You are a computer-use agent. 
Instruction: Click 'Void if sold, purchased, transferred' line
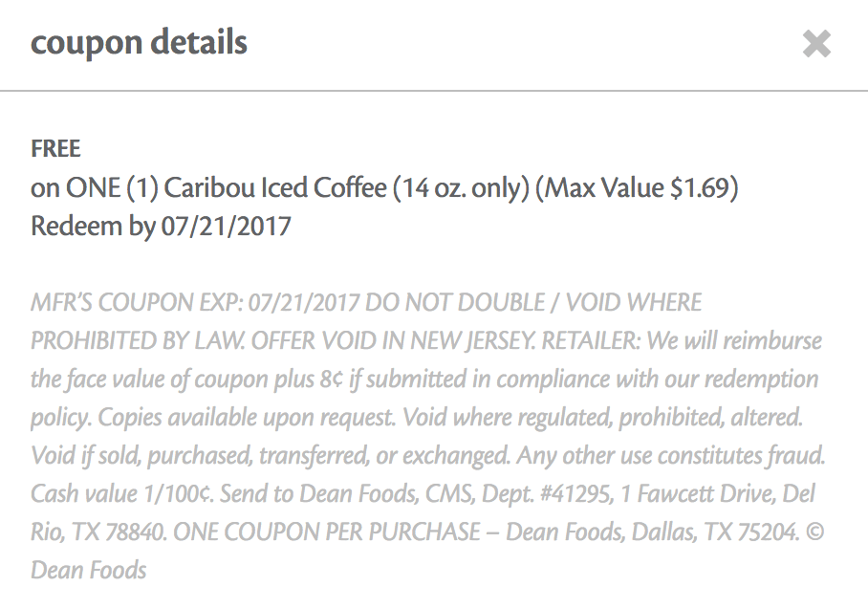click(200, 455)
